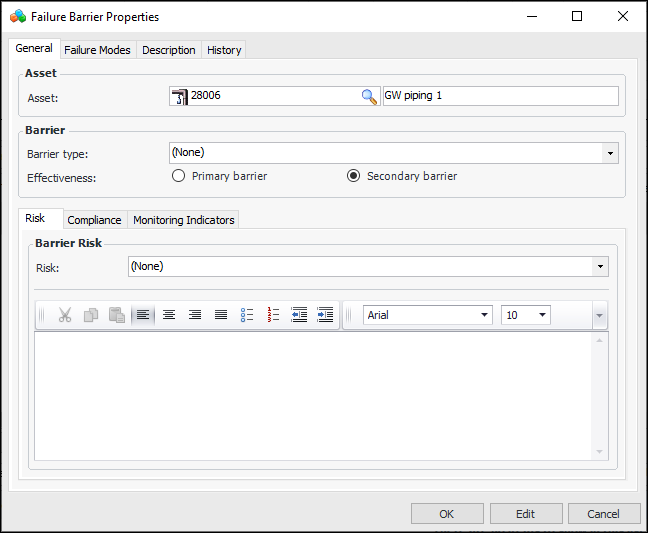Click the Copy icon in toolbar

point(91,315)
